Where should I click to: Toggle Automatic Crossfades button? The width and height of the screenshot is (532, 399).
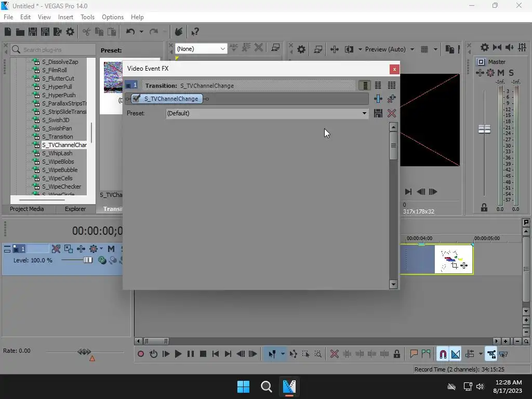click(456, 354)
